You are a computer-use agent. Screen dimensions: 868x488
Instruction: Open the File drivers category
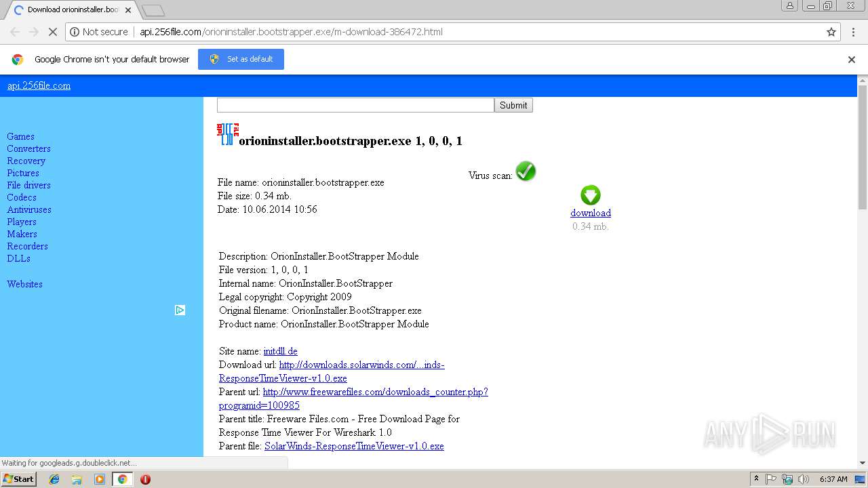pos(28,185)
